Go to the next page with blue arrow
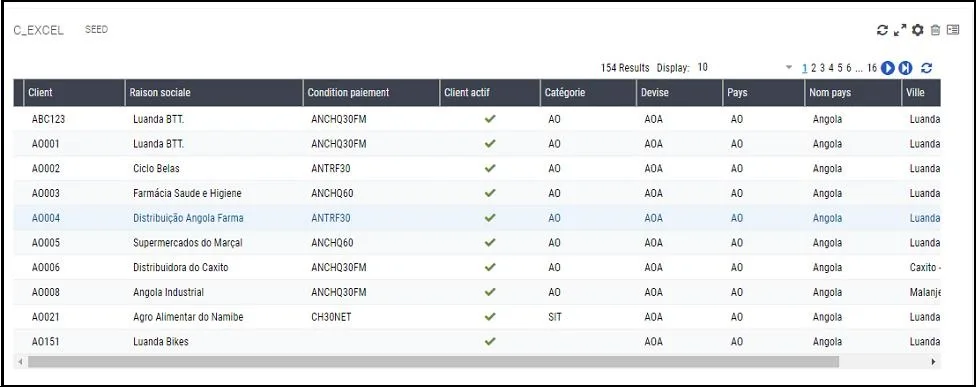 pyautogui.click(x=888, y=68)
